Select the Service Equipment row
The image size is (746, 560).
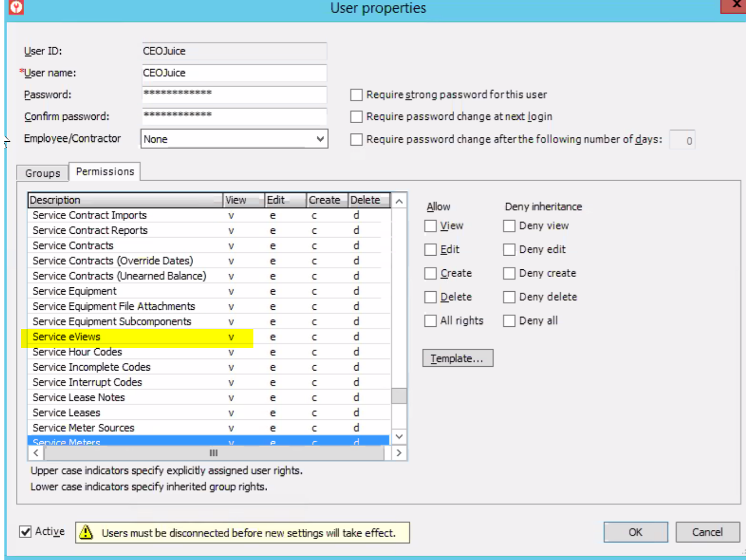click(x=209, y=291)
